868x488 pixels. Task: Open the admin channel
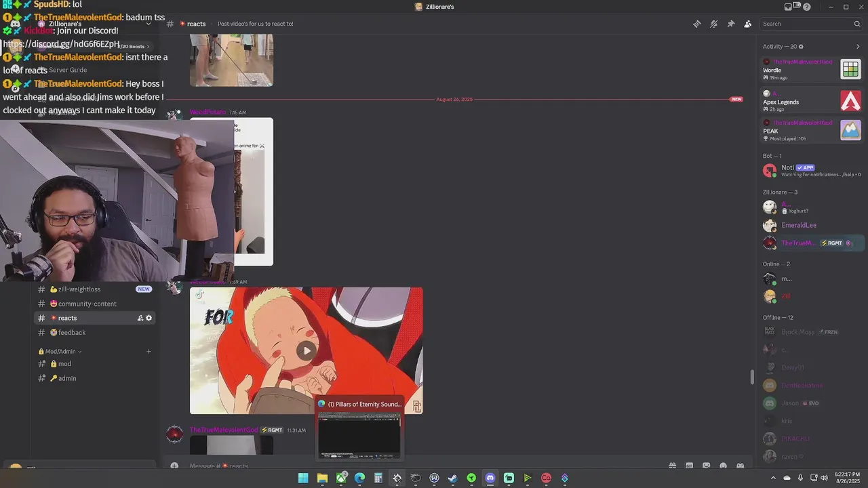tap(95, 378)
